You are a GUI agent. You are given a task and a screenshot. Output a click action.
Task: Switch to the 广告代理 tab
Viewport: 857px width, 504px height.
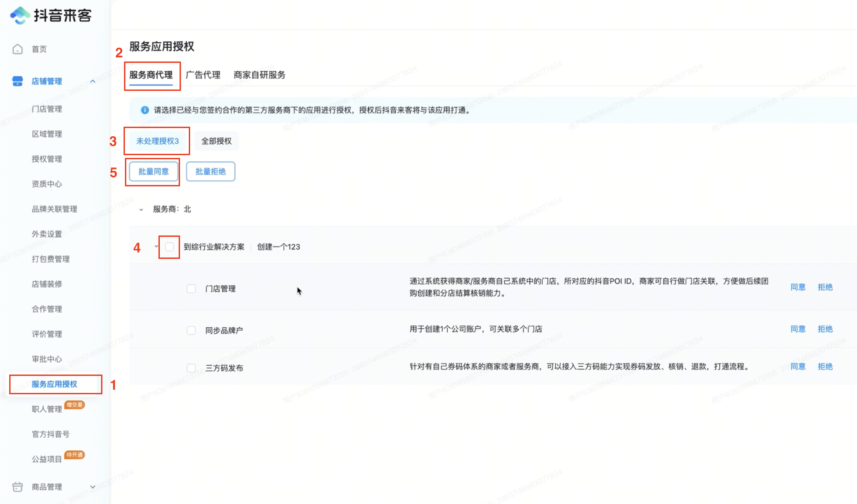pos(203,75)
